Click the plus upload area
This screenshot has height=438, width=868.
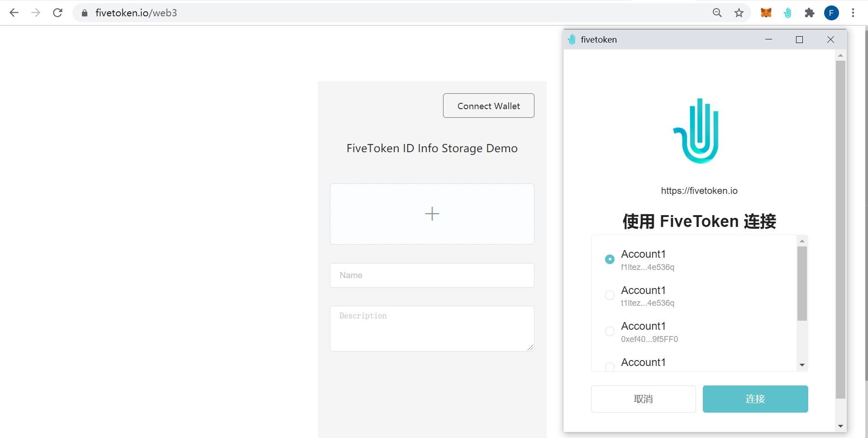(432, 214)
